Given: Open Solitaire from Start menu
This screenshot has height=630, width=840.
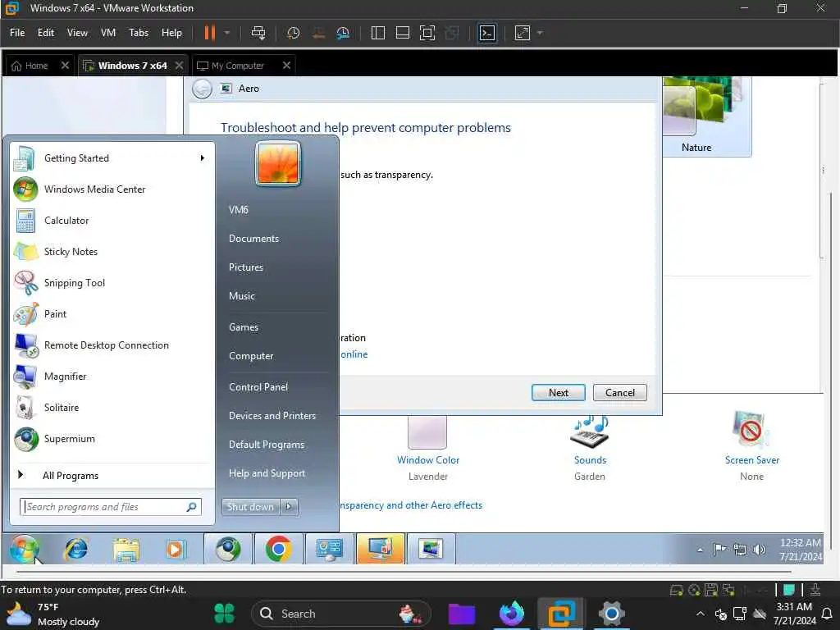Looking at the screenshot, I should tap(112, 408).
